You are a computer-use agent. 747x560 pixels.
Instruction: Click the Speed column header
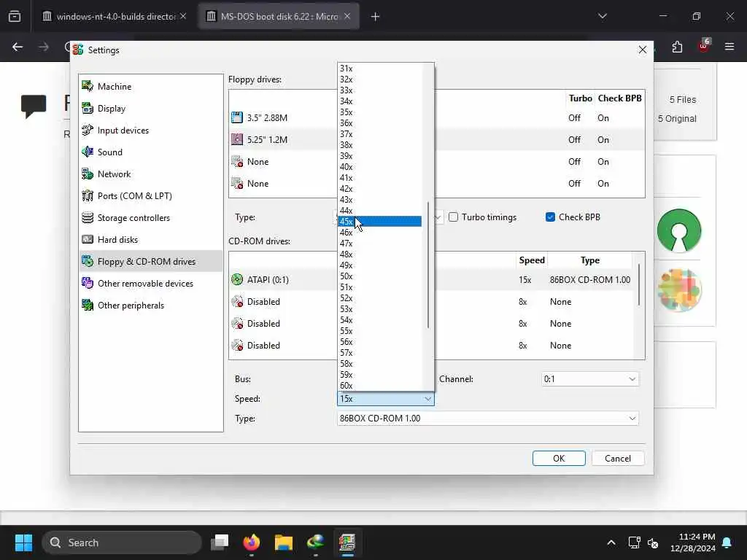click(x=532, y=260)
